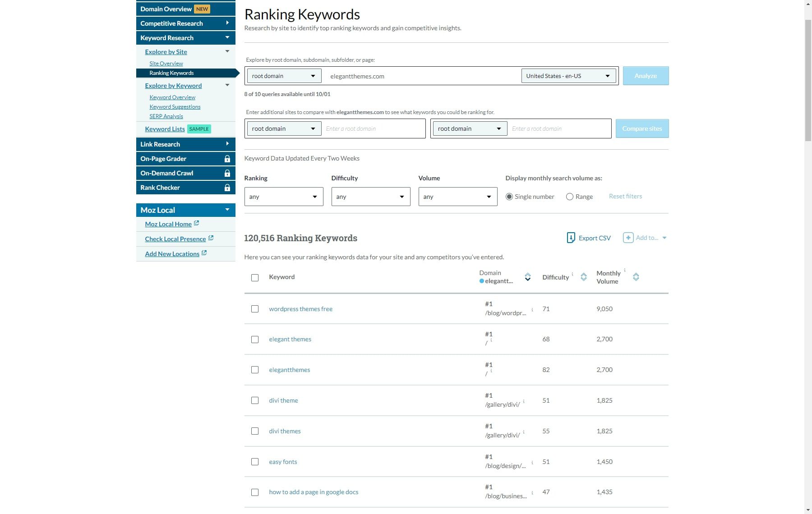Click the Reset filters link

pyautogui.click(x=625, y=196)
